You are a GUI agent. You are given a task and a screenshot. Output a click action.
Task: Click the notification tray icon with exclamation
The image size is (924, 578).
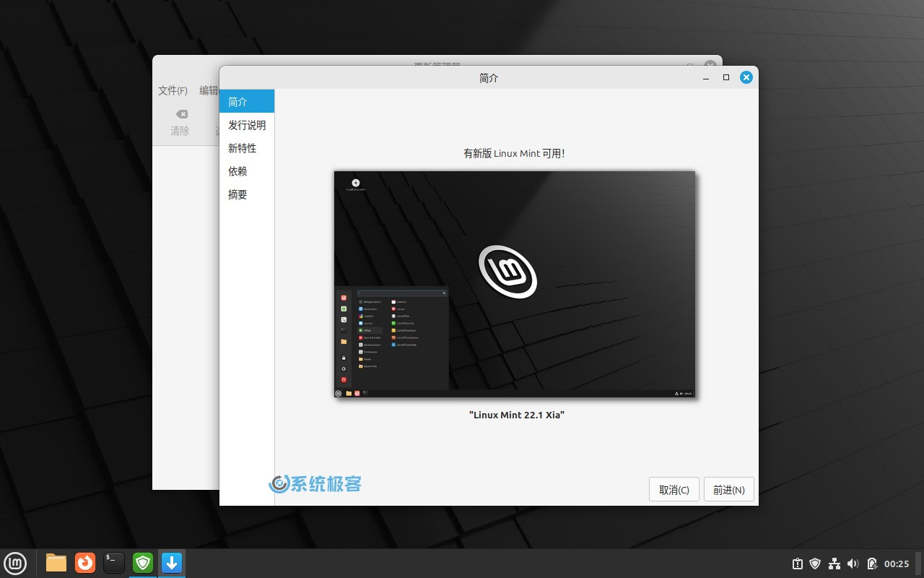click(797, 564)
